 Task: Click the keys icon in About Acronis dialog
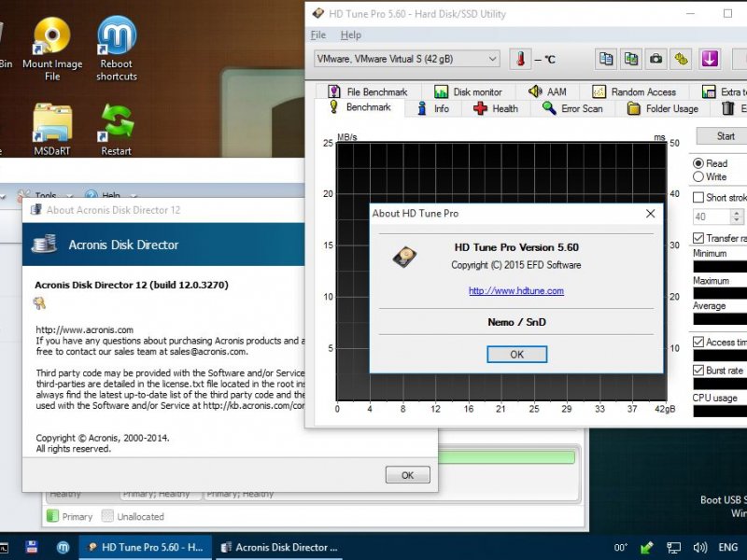(x=39, y=302)
